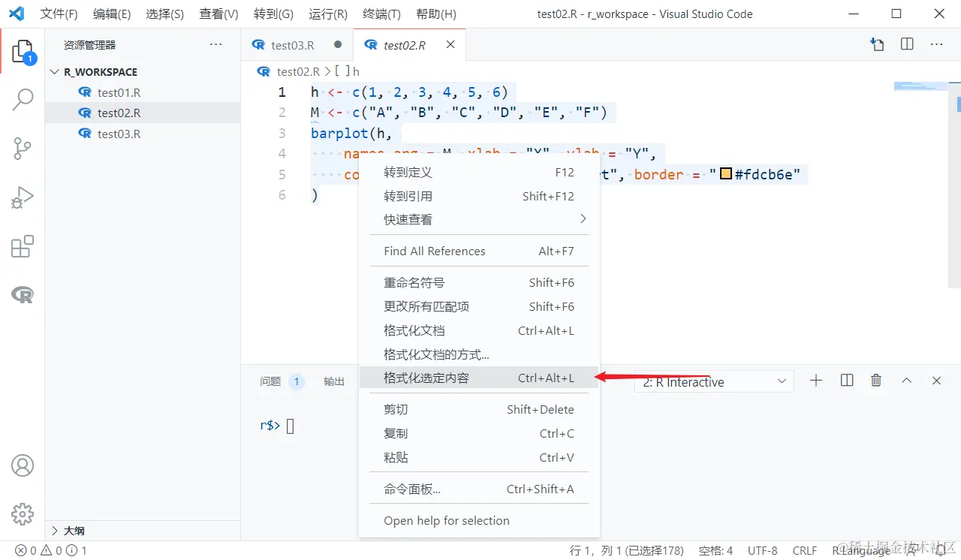Open the Extensions view
Screen dimensions: 961x560
coord(23,246)
